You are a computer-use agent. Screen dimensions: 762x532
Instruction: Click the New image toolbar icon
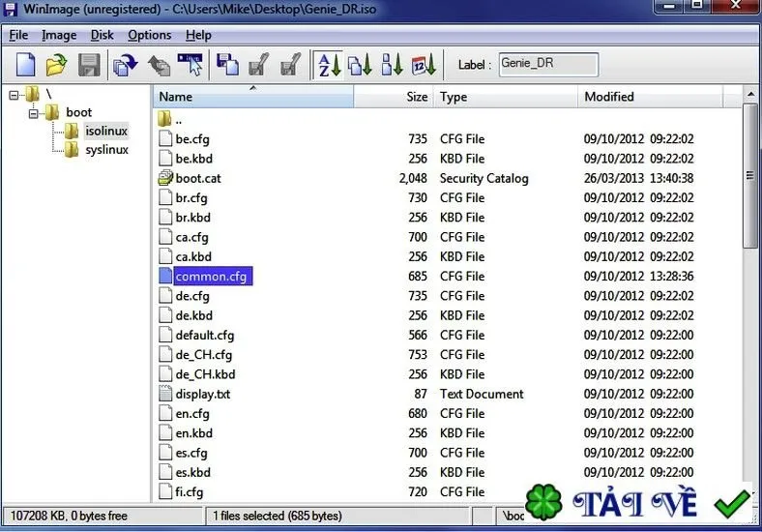tap(26, 64)
